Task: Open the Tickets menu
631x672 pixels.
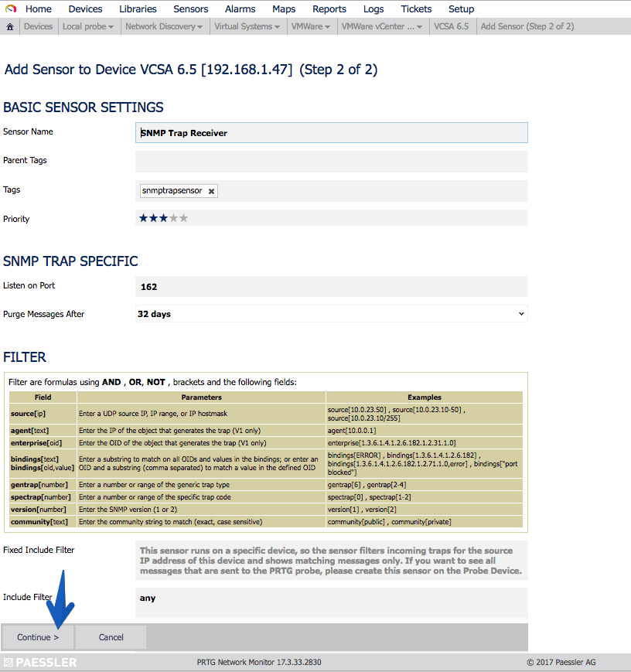Action: tap(416, 9)
